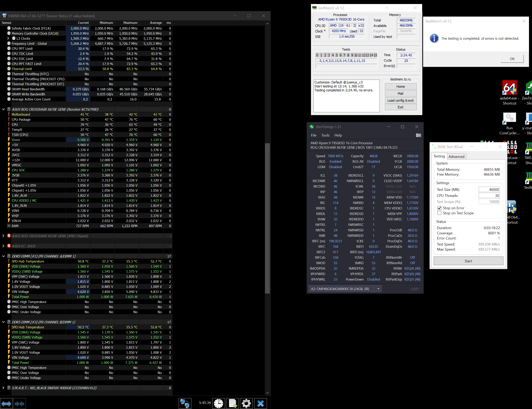
Task: Click the HWiNFO expand-view arrows icon
Action: (x=6, y=404)
